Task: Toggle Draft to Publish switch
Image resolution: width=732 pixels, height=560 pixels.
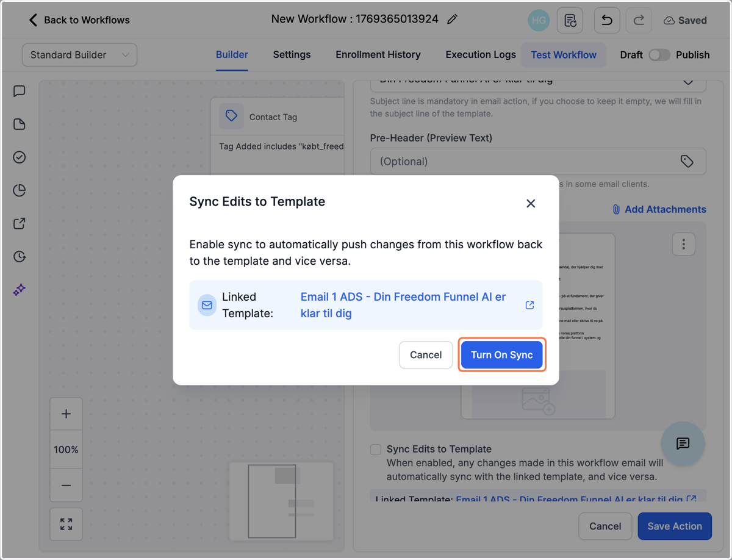Action: tap(659, 55)
